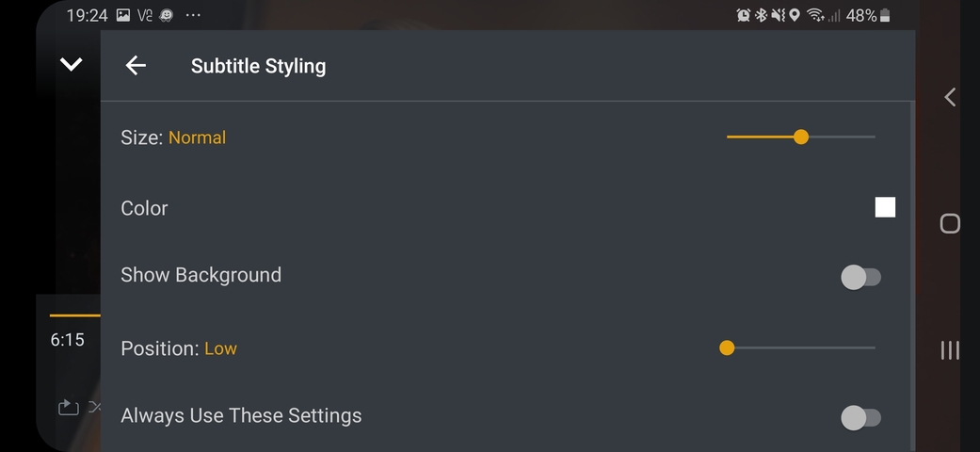The image size is (980, 452).
Task: Click the Position slider track
Action: pyautogui.click(x=800, y=348)
